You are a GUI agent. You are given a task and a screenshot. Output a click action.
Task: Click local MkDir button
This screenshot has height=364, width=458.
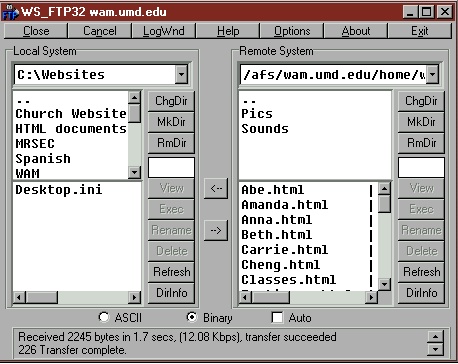[171, 122]
